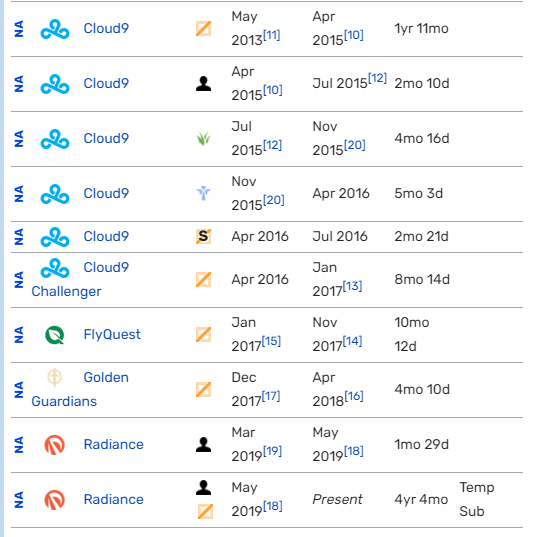
Task: Click the NA region icon in the FlyQuest row
Action: 19,335
